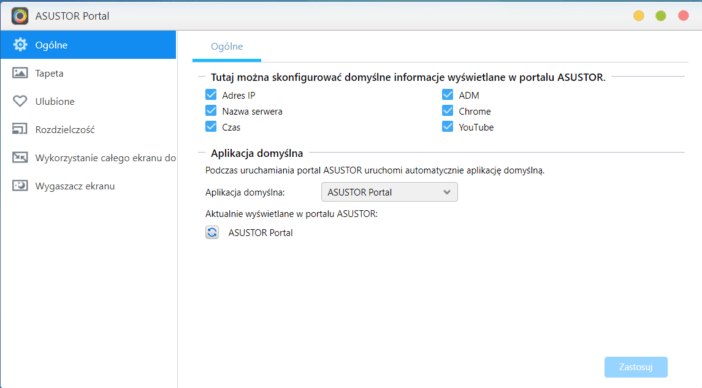The height and width of the screenshot is (388, 702).
Task: Click the 'Aplikacja domyślna' section heading
Action: tap(257, 153)
